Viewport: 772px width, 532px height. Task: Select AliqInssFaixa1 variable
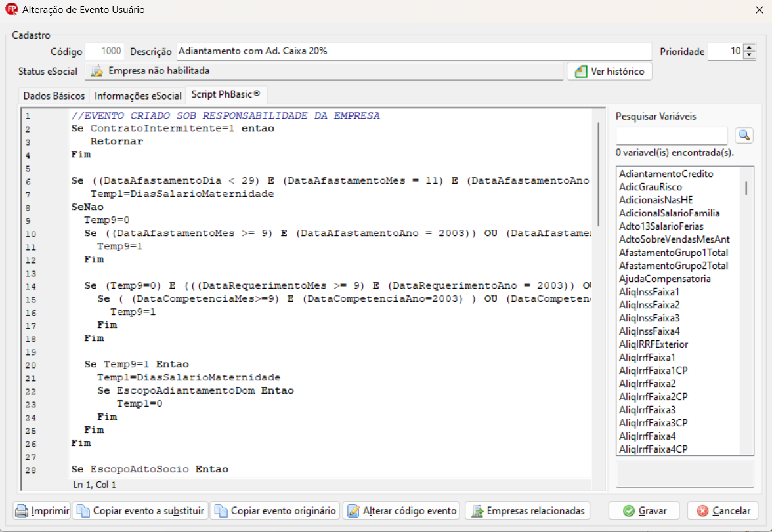[649, 292]
